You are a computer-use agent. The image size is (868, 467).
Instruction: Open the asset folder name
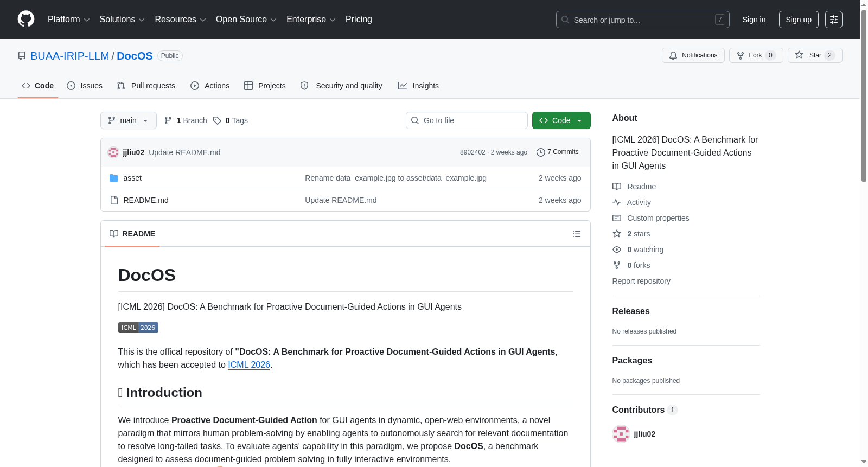click(x=132, y=178)
